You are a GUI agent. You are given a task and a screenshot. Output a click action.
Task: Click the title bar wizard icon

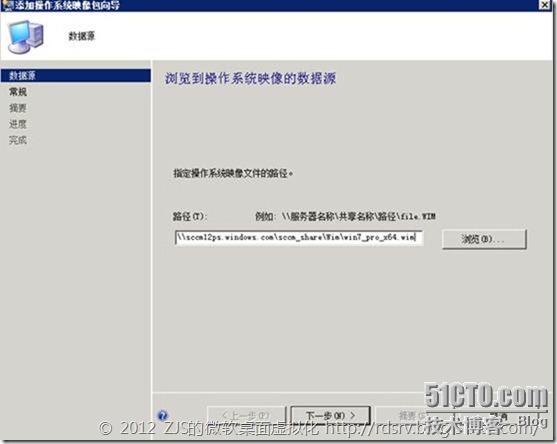(7, 5)
